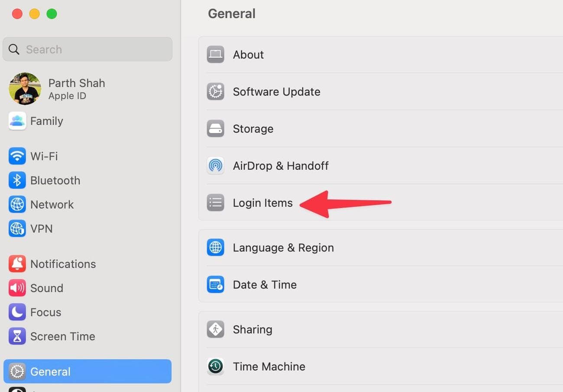Select the Focus moon icon
Viewport: 563px width, 392px height.
coord(17,312)
